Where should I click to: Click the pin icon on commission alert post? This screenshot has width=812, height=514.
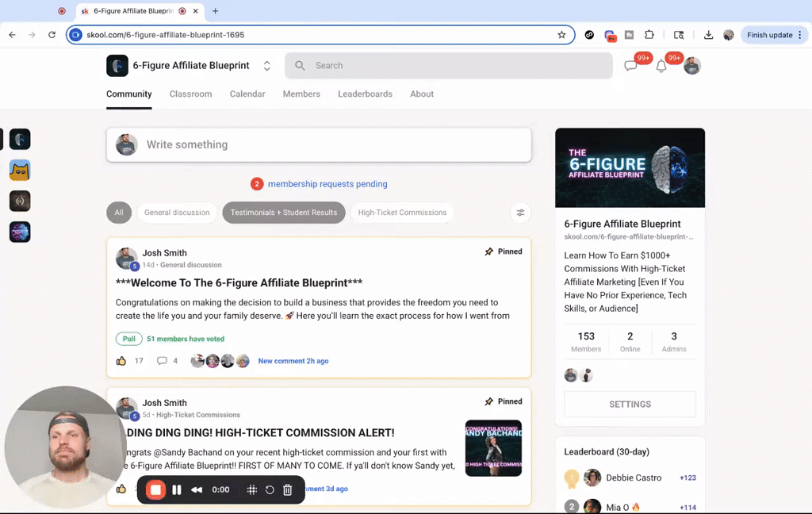point(488,401)
